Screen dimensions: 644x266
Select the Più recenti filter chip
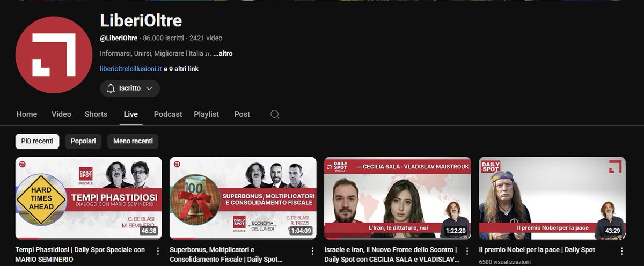click(38, 141)
